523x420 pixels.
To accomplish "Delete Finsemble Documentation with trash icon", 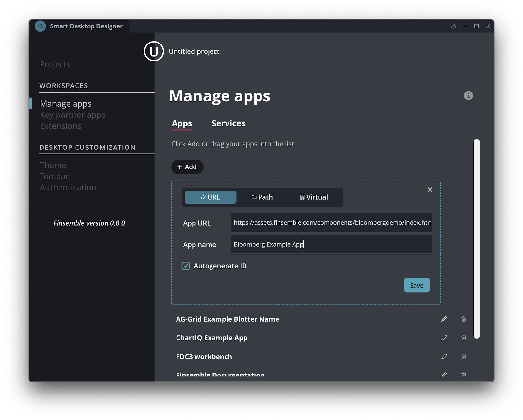I will tap(464, 375).
